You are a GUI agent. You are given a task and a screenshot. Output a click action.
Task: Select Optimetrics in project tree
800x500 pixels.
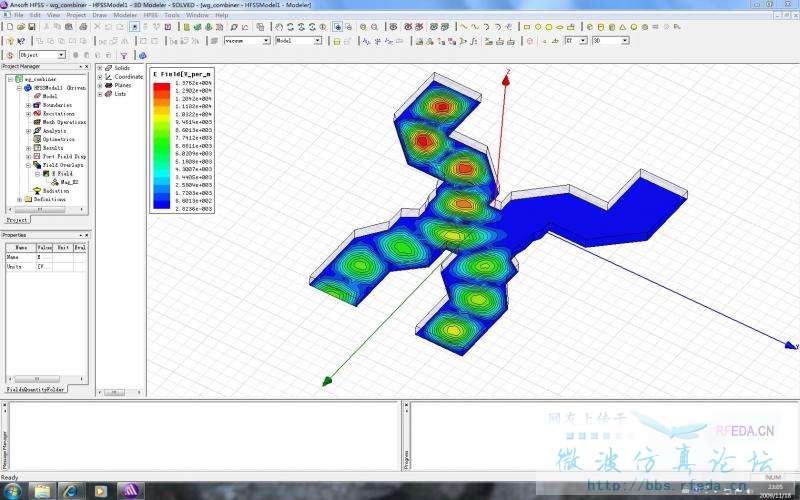click(58, 139)
